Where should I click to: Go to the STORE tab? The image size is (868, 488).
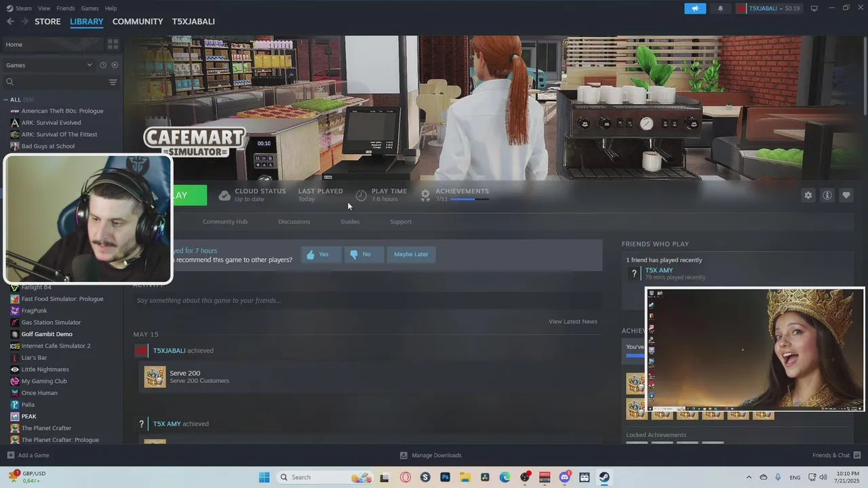[47, 22]
